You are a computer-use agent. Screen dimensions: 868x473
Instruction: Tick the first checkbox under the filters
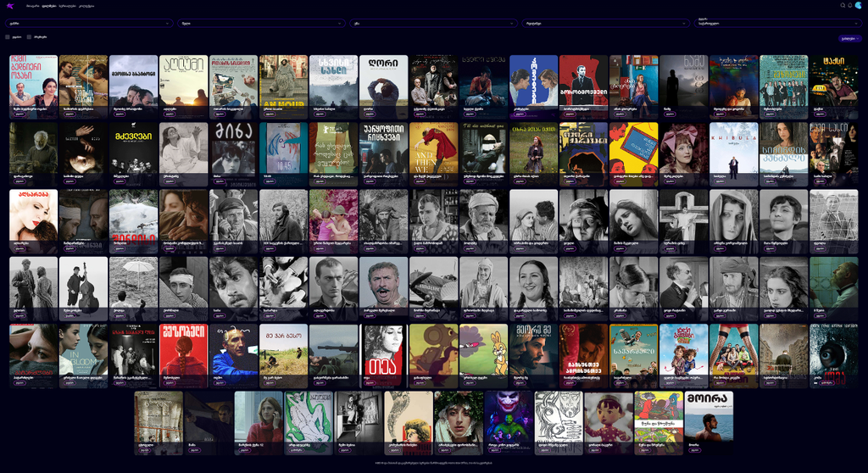pos(8,37)
